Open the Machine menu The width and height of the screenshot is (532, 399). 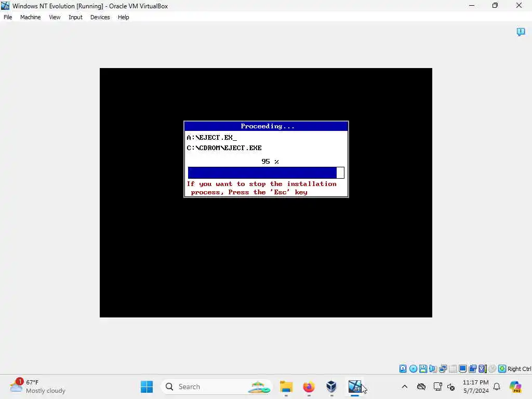click(x=30, y=17)
